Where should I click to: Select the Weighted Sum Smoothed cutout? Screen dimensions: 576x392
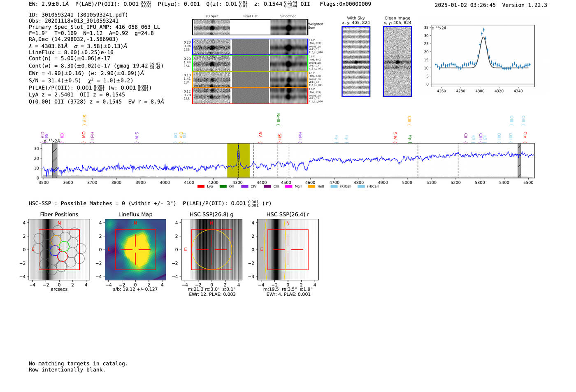click(289, 27)
